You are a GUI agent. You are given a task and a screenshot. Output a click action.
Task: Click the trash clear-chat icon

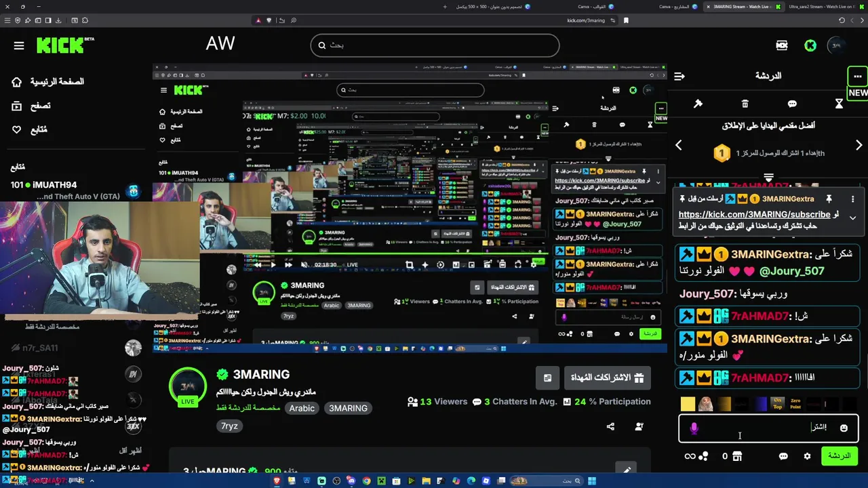point(745,104)
